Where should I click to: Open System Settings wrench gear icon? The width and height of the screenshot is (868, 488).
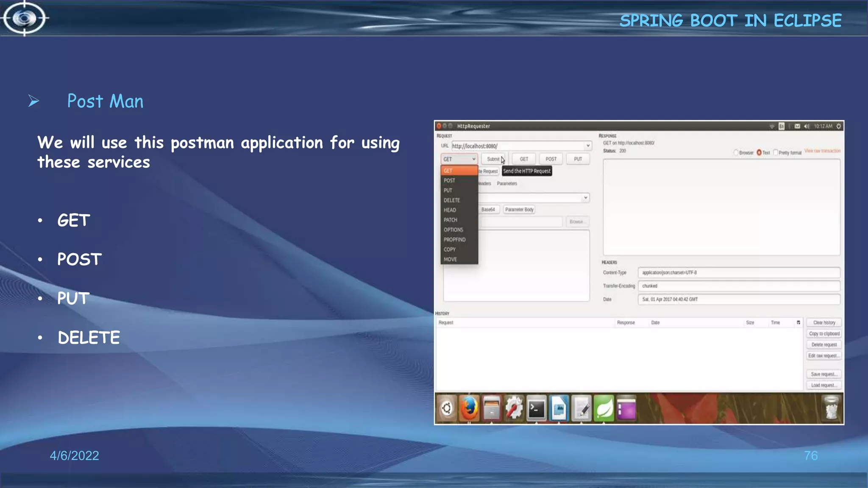(x=514, y=408)
